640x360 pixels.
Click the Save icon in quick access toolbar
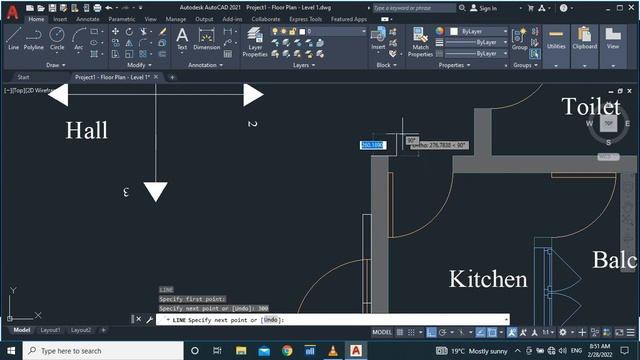click(52, 8)
